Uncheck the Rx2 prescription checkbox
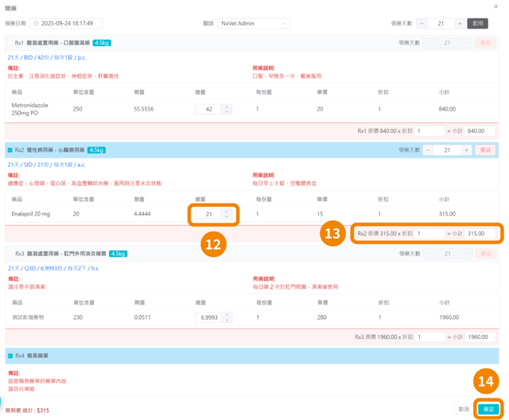 tap(10, 150)
